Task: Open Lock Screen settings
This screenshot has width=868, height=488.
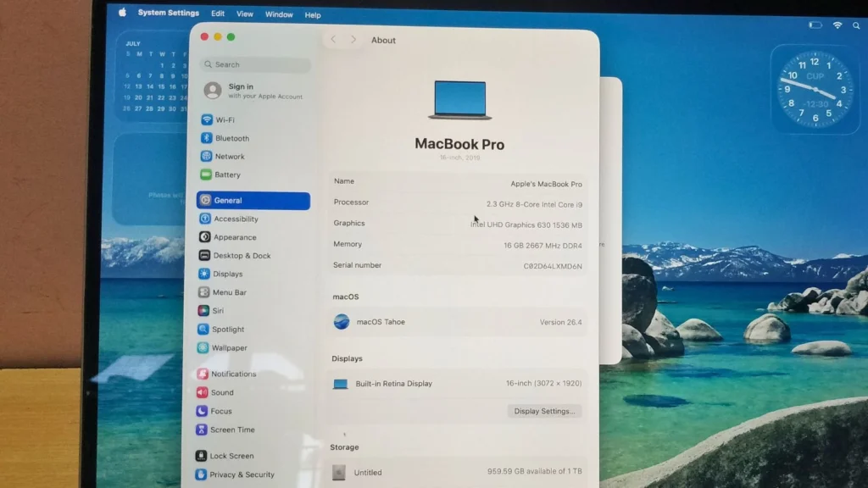Action: pos(225,456)
